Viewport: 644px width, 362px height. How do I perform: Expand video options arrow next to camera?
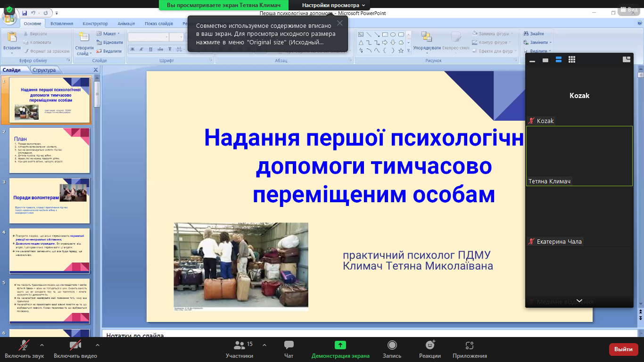point(98,345)
